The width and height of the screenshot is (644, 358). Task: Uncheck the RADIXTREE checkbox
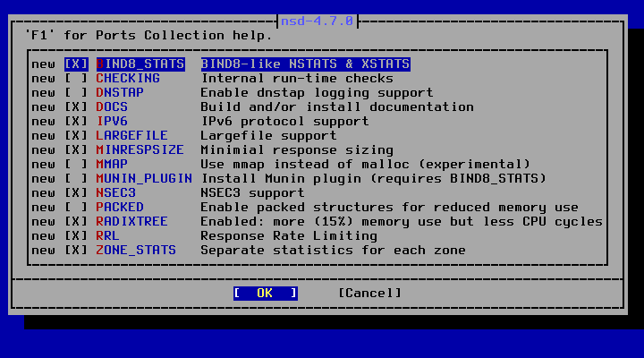point(76,222)
